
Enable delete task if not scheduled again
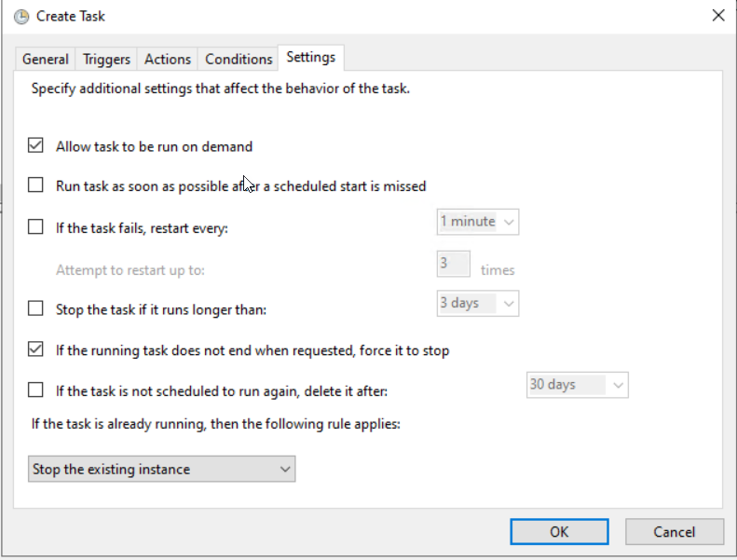click(x=35, y=390)
